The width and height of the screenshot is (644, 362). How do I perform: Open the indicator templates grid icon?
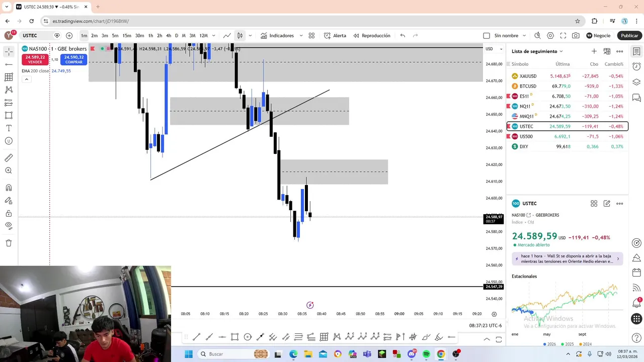coord(311,36)
